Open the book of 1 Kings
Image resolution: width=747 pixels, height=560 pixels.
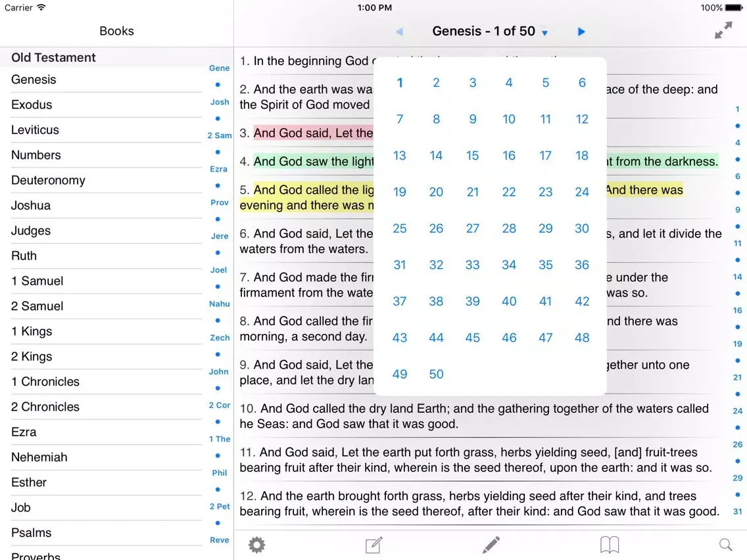click(x=107, y=331)
